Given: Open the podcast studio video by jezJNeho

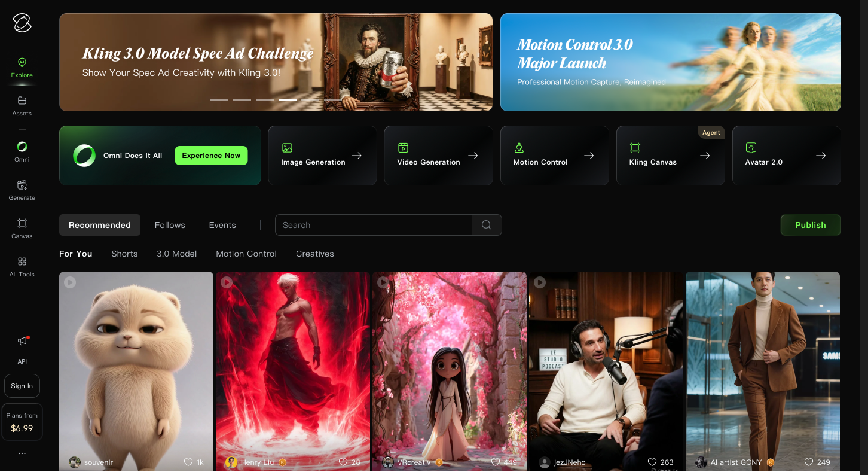Looking at the screenshot, I should click(606, 371).
